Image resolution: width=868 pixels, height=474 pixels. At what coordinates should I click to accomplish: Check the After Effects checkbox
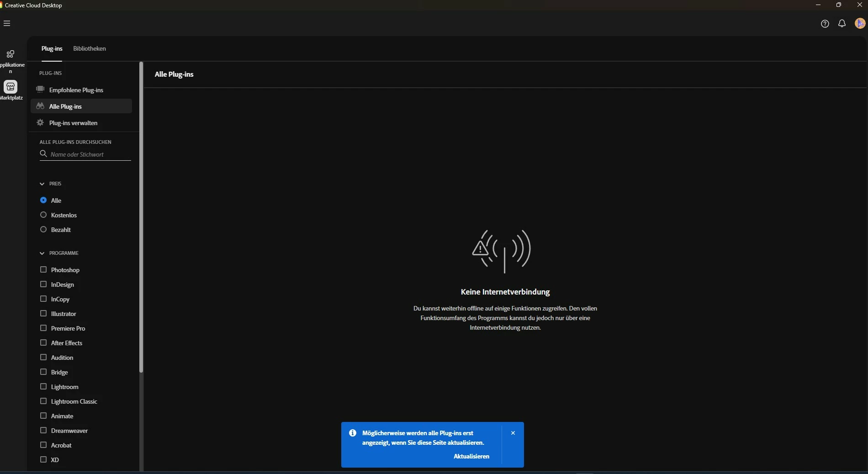pyautogui.click(x=43, y=342)
